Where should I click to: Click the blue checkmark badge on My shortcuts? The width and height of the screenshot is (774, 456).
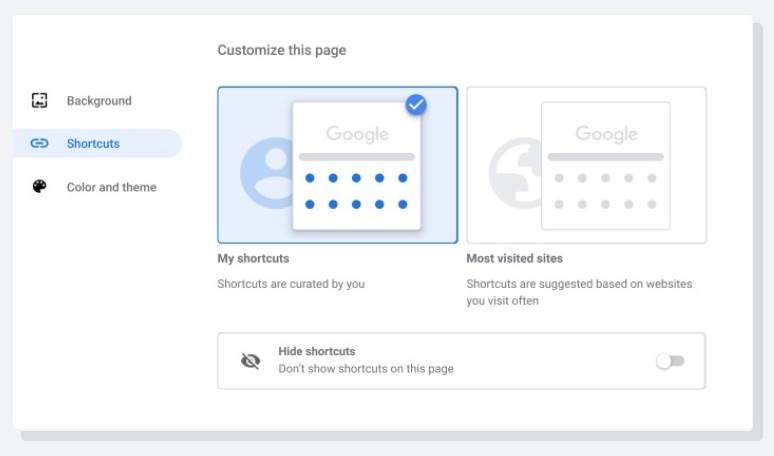(x=416, y=104)
